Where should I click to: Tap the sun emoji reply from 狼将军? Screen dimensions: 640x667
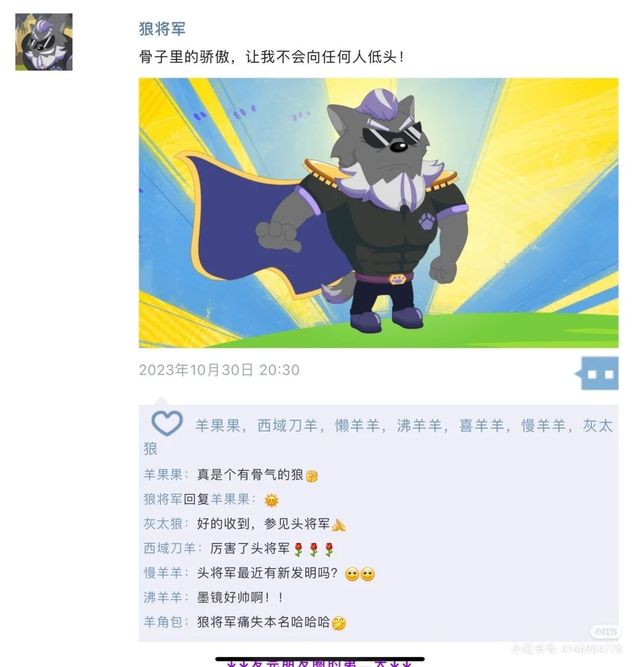271,500
